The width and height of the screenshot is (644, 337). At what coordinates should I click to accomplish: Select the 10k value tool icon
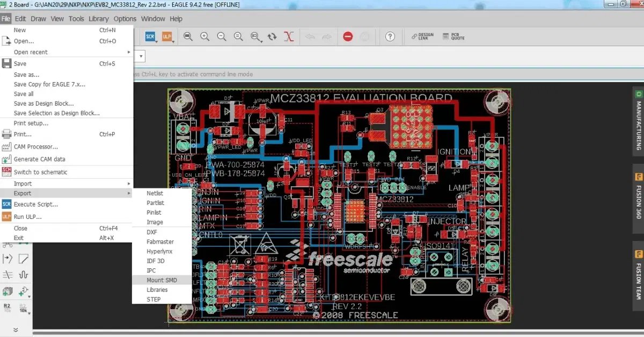click(23, 307)
